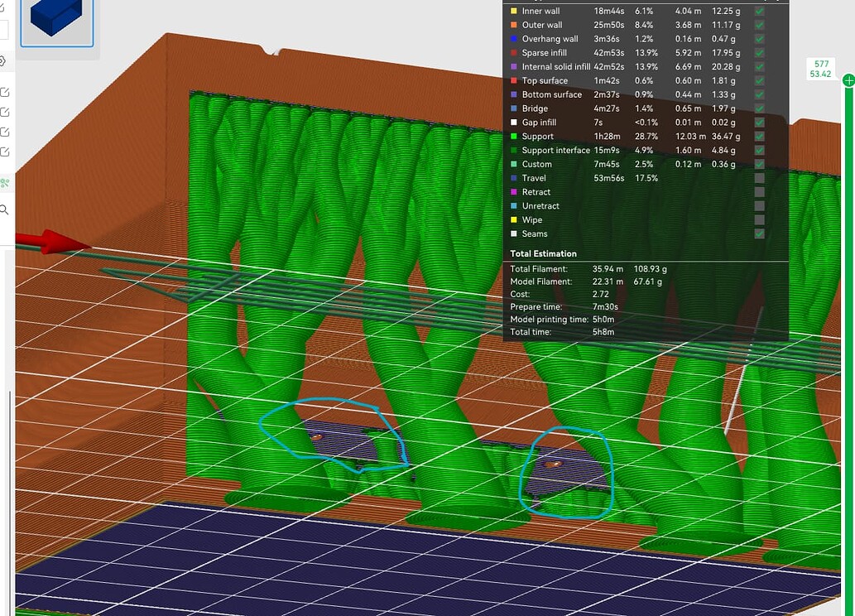
Task: Enable Travel moves checkbox
Action: [x=759, y=178]
